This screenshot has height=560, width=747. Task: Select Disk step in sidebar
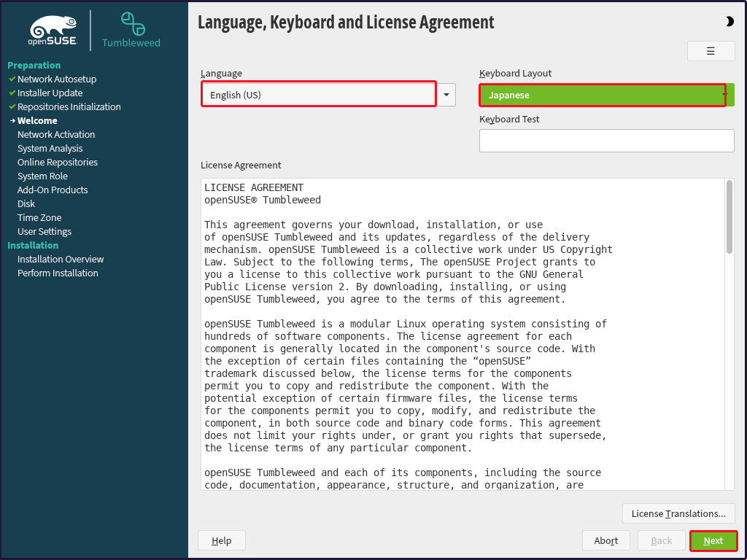click(x=26, y=203)
